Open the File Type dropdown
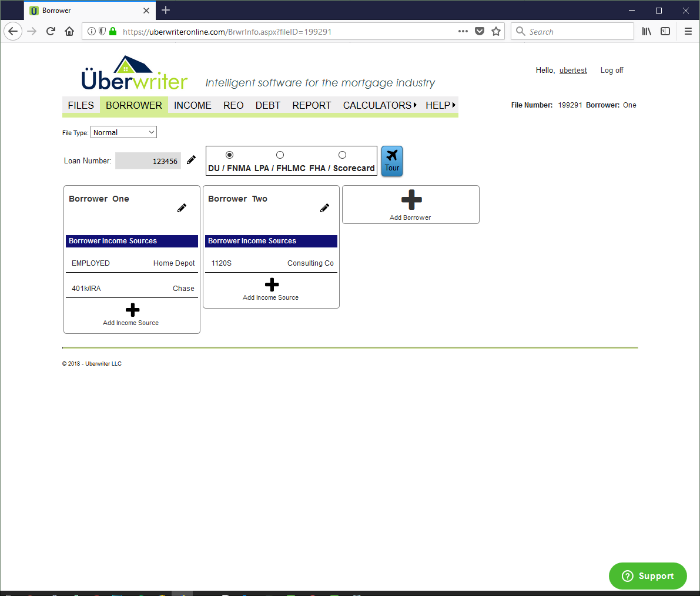This screenshot has height=596, width=700. click(123, 132)
